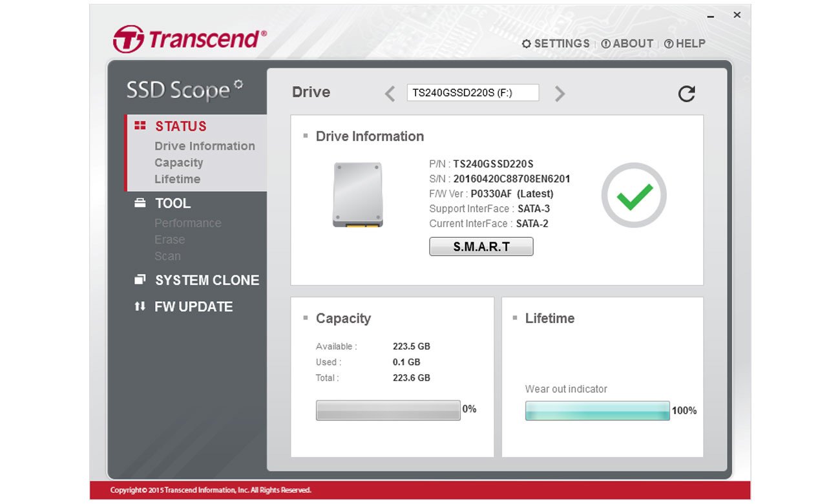Open the SYSTEM CLONE section
The width and height of the screenshot is (840, 504).
pos(207,280)
